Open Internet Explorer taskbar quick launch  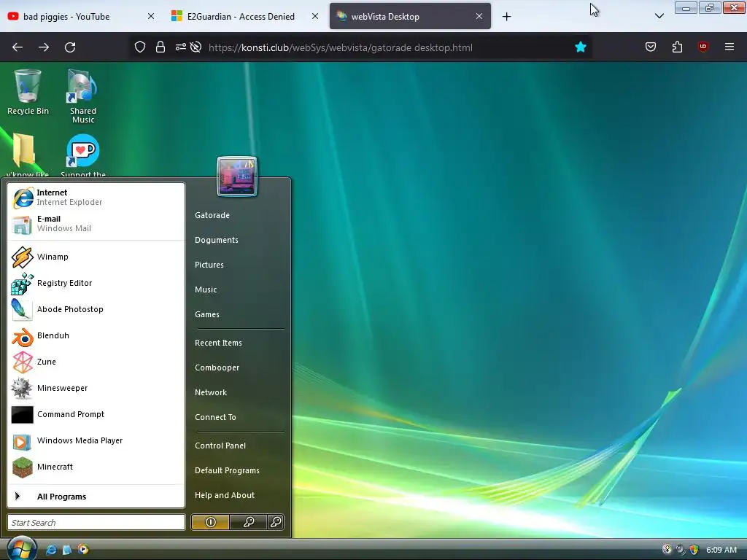coord(51,550)
